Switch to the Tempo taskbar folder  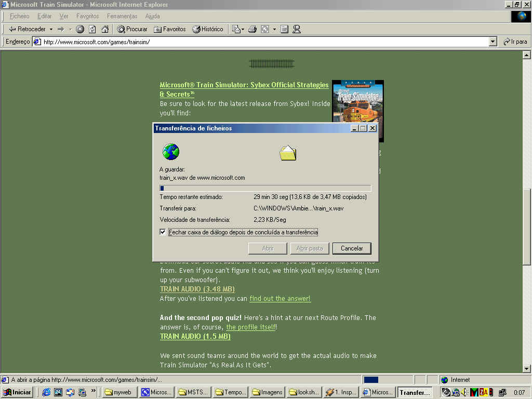click(x=230, y=392)
